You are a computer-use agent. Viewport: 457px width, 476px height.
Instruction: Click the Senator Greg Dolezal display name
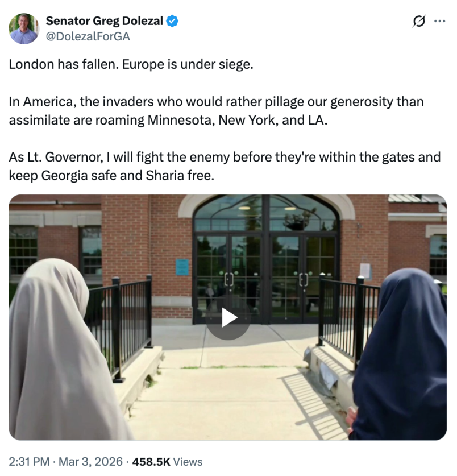105,21
